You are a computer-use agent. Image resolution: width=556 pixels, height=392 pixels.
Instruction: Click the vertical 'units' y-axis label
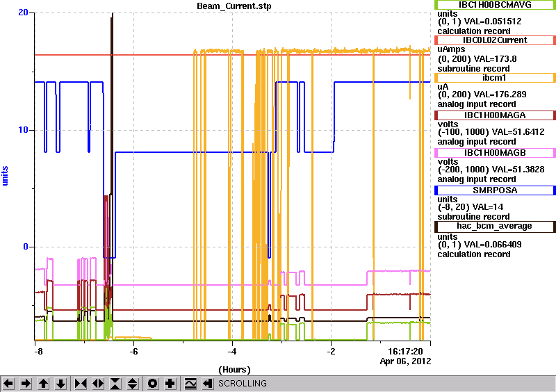[5, 176]
